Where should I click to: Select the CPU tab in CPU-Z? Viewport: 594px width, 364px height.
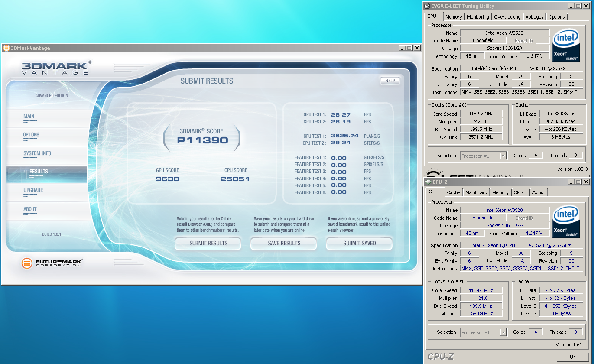coord(433,192)
